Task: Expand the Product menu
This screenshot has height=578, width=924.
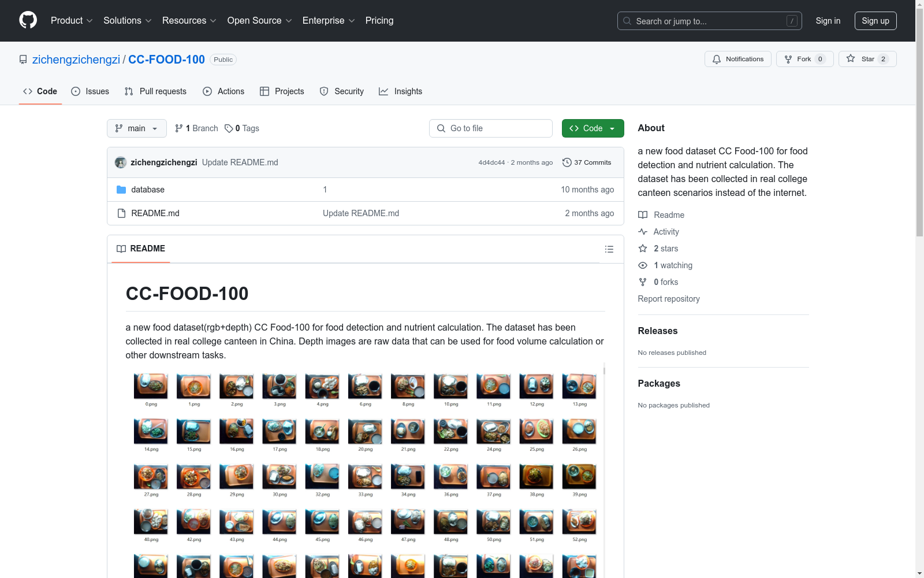Action: (x=72, y=21)
